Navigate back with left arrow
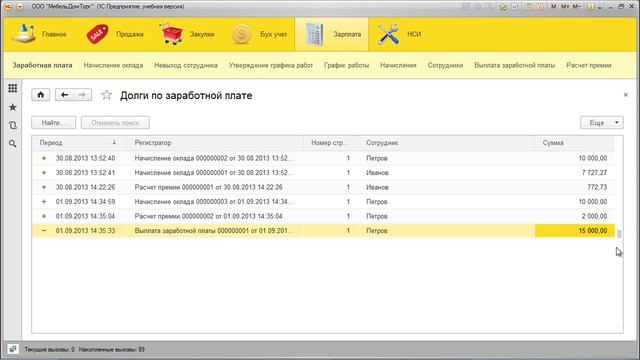 [64, 95]
